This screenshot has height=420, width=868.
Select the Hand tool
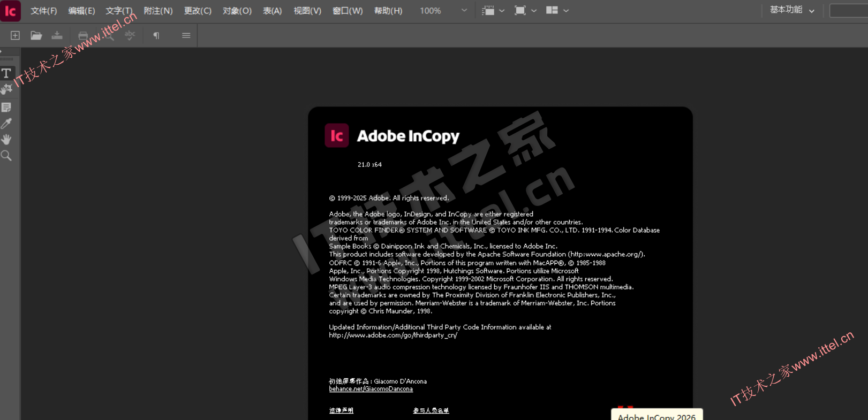[6, 140]
